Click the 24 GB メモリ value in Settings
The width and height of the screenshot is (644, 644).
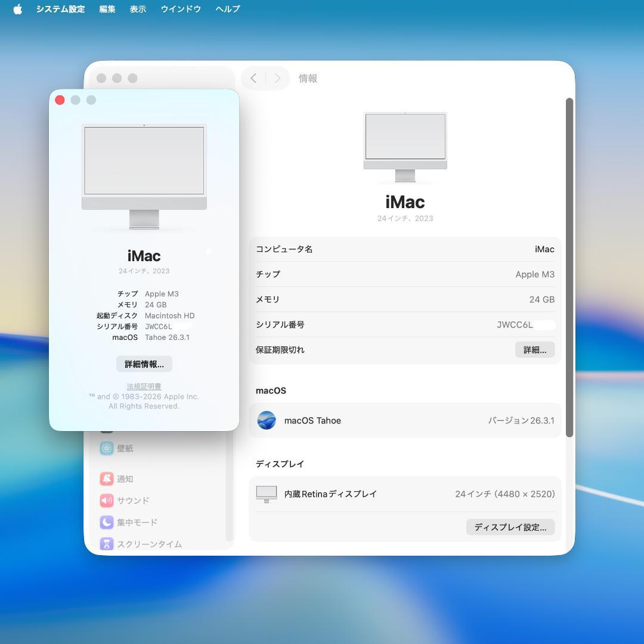[541, 299]
